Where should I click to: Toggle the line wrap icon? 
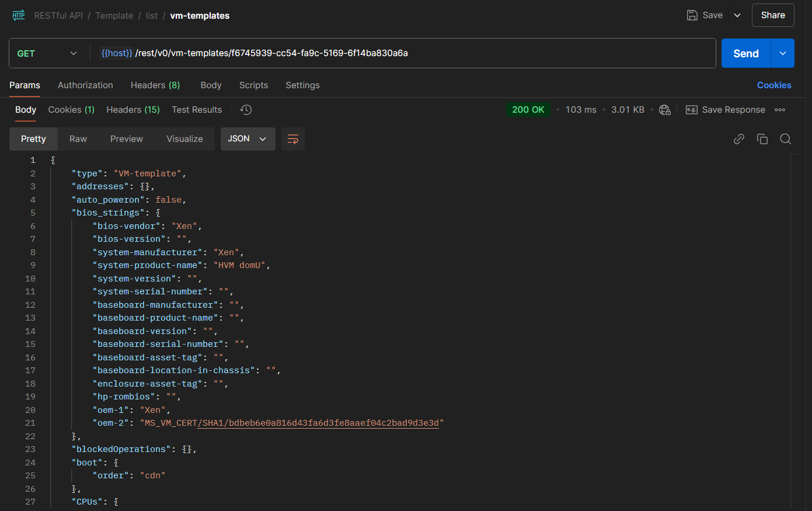pyautogui.click(x=293, y=139)
